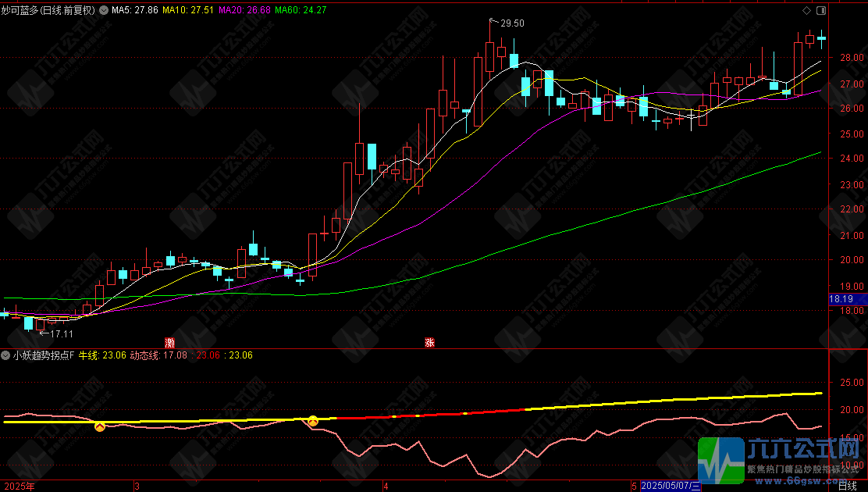Click month 3 on the time axis
This screenshot has width=868, height=492.
click(137, 487)
